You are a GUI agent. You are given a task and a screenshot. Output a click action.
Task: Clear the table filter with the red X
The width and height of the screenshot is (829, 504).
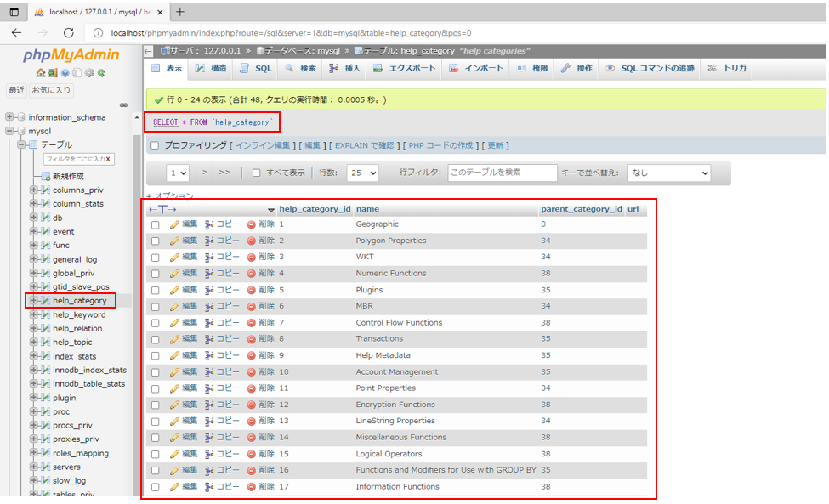point(108,159)
